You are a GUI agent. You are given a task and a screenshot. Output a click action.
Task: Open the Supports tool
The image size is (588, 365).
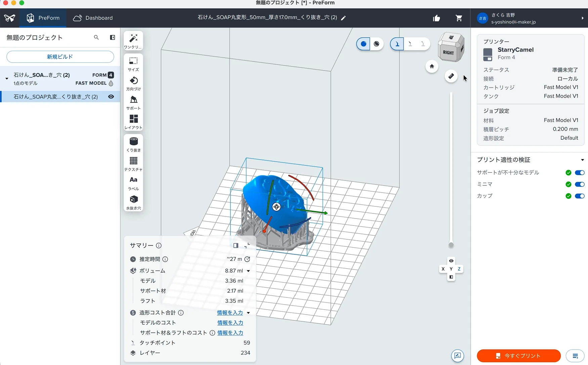133,102
